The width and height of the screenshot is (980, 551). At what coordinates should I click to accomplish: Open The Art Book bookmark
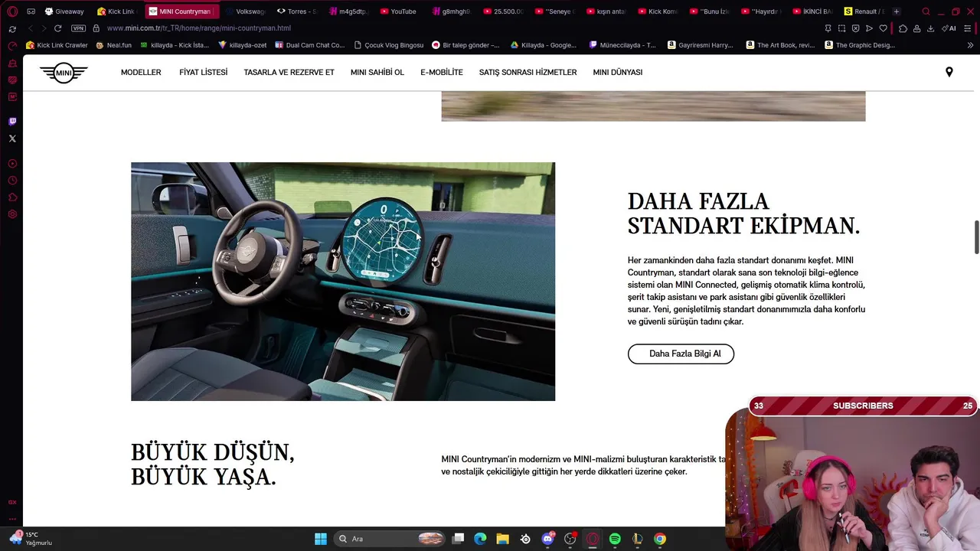tap(780, 45)
